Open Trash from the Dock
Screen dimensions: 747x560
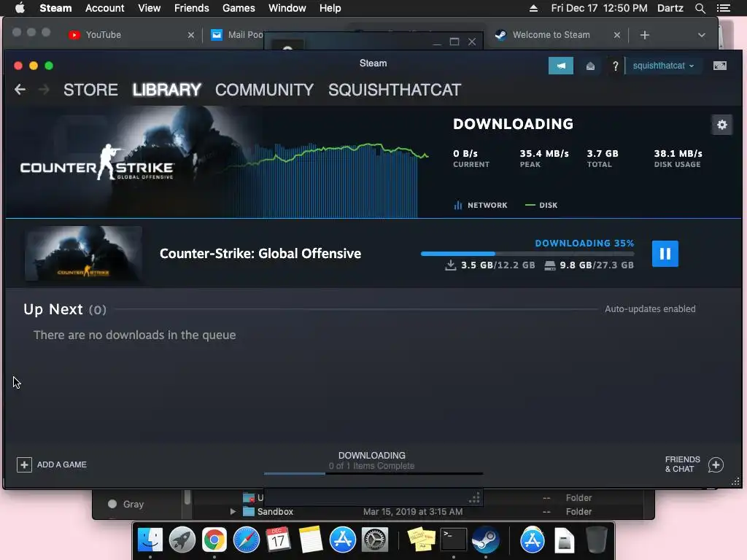click(x=596, y=540)
